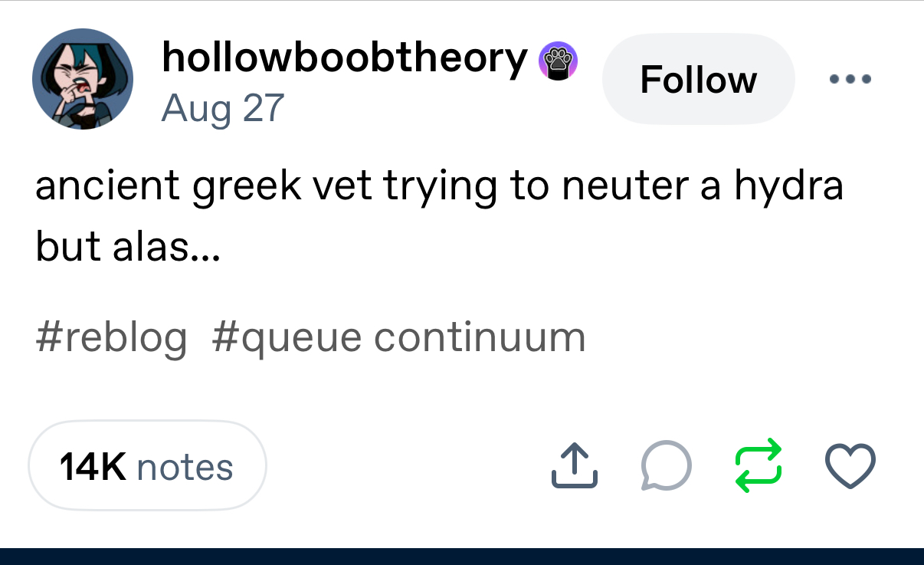
Task: Click the post text about the hydra
Action: tap(438, 187)
